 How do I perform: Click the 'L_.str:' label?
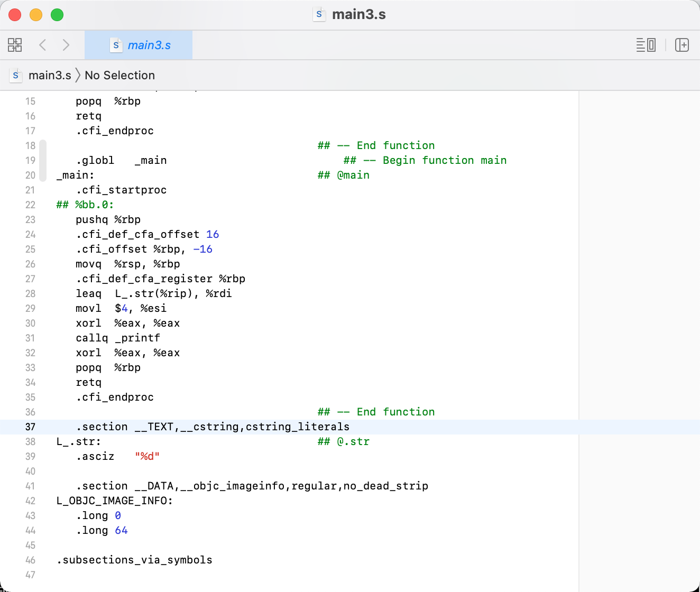[79, 441]
